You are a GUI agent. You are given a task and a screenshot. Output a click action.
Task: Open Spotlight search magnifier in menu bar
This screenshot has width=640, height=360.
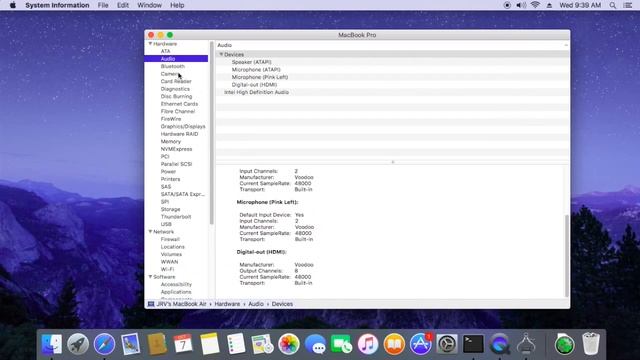coord(613,5)
